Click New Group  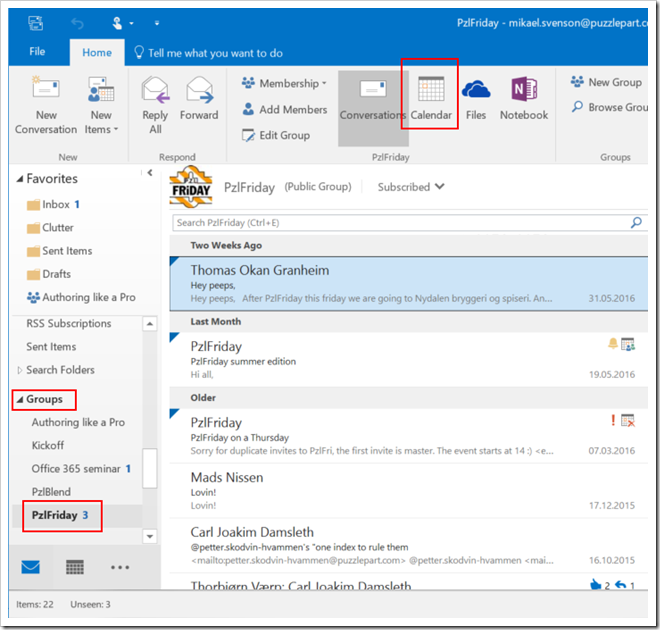coord(606,82)
